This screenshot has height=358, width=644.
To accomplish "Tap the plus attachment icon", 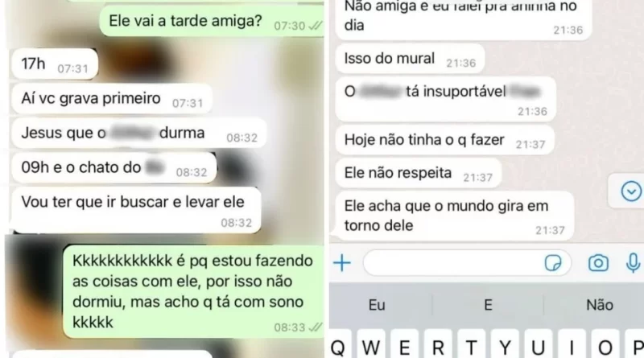I will (x=341, y=263).
